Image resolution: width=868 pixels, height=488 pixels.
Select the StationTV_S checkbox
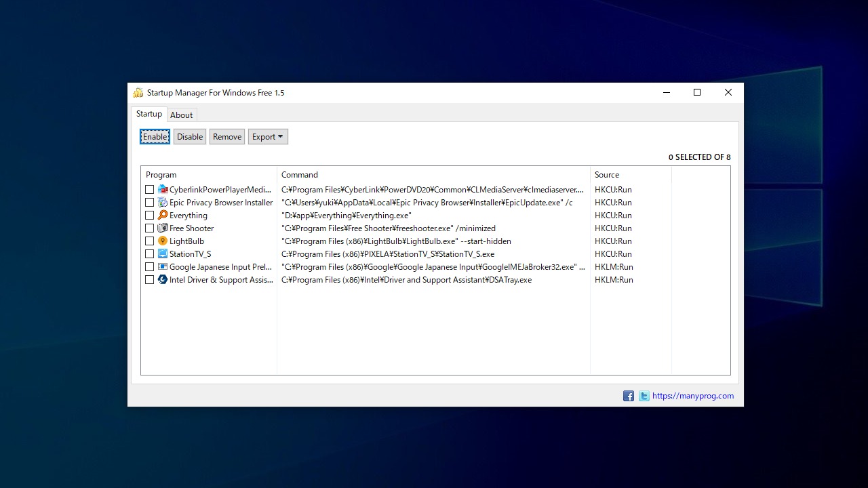(150, 254)
